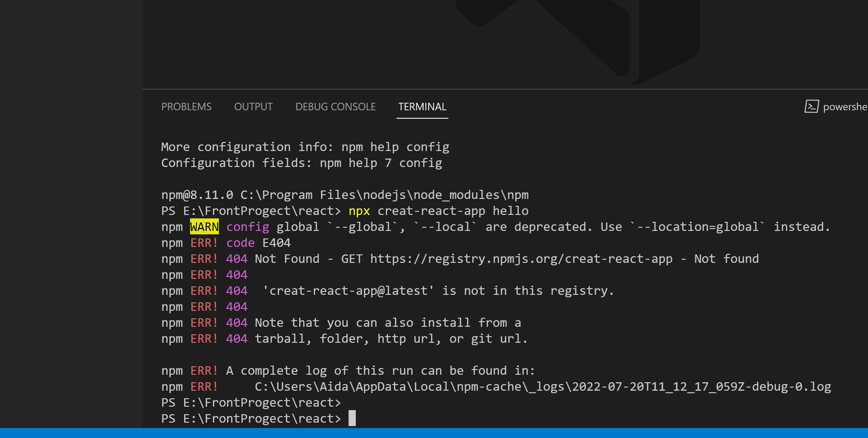This screenshot has width=868, height=438.
Task: Activate the TERMINAL tab
Action: coord(422,107)
